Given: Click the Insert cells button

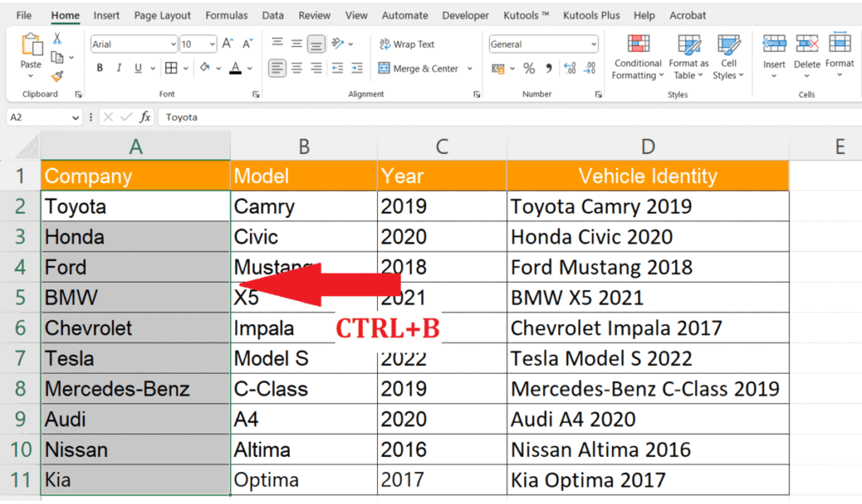Looking at the screenshot, I should (x=774, y=56).
